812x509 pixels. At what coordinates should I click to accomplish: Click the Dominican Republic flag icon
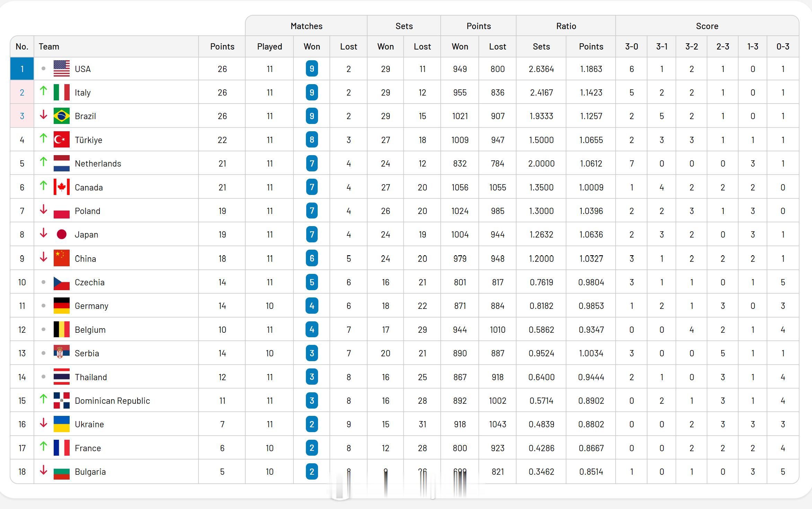[62, 400]
